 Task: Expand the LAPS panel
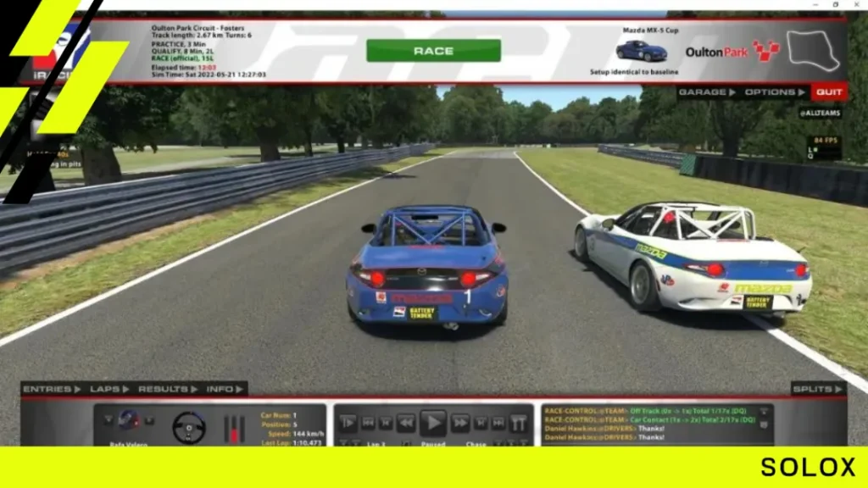point(109,389)
